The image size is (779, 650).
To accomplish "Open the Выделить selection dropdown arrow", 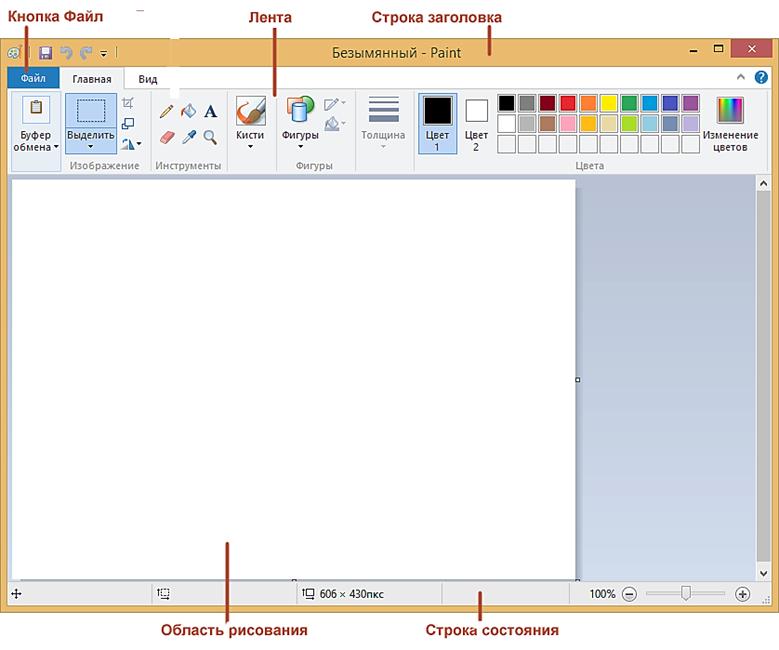I will click(90, 147).
